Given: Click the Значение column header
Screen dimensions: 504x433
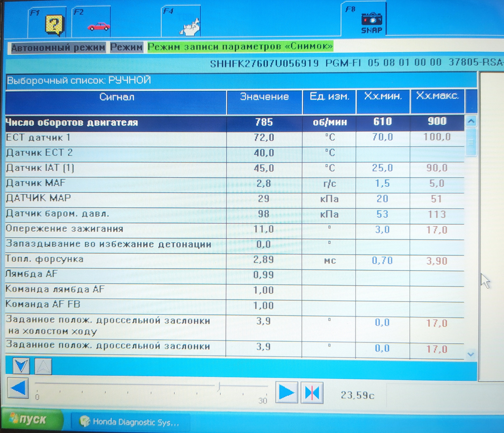Looking at the screenshot, I should (264, 102).
